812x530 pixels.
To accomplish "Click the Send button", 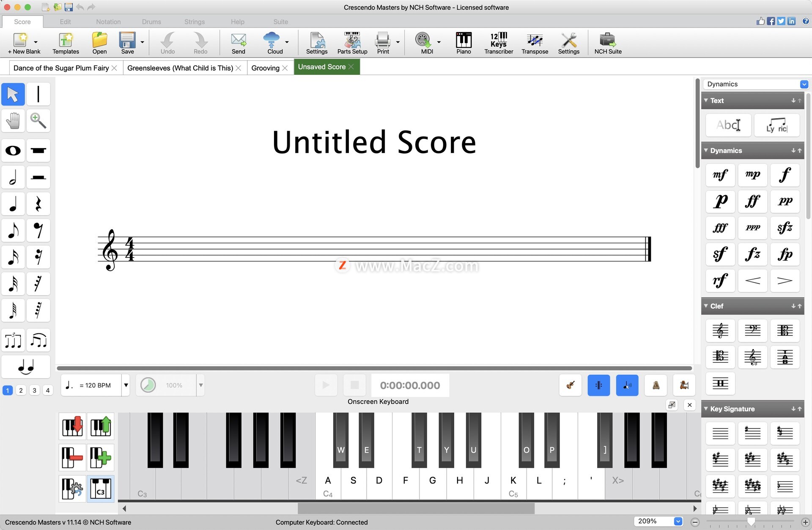I will click(239, 43).
